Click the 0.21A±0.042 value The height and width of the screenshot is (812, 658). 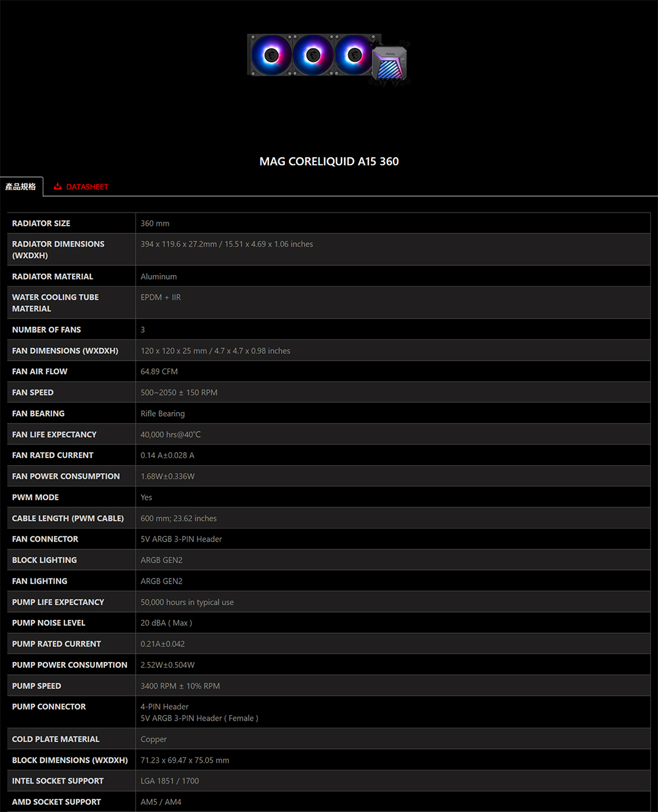pyautogui.click(x=163, y=644)
